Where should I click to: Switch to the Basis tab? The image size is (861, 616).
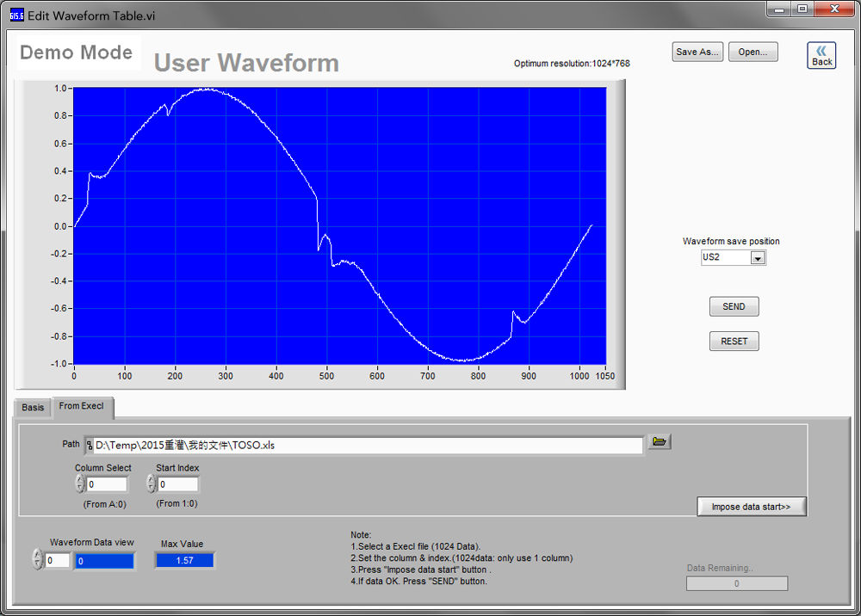[33, 408]
